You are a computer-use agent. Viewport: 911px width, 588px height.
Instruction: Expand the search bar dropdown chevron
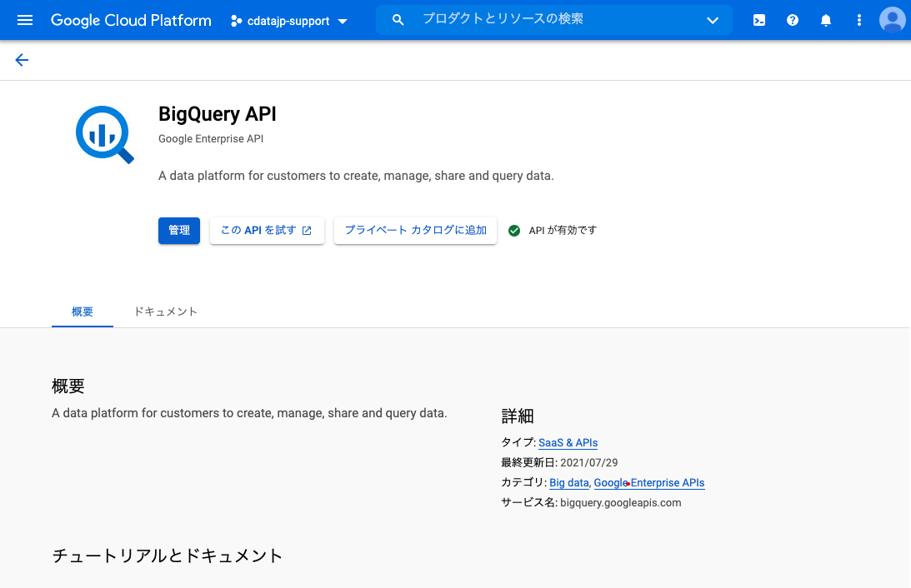tap(713, 20)
